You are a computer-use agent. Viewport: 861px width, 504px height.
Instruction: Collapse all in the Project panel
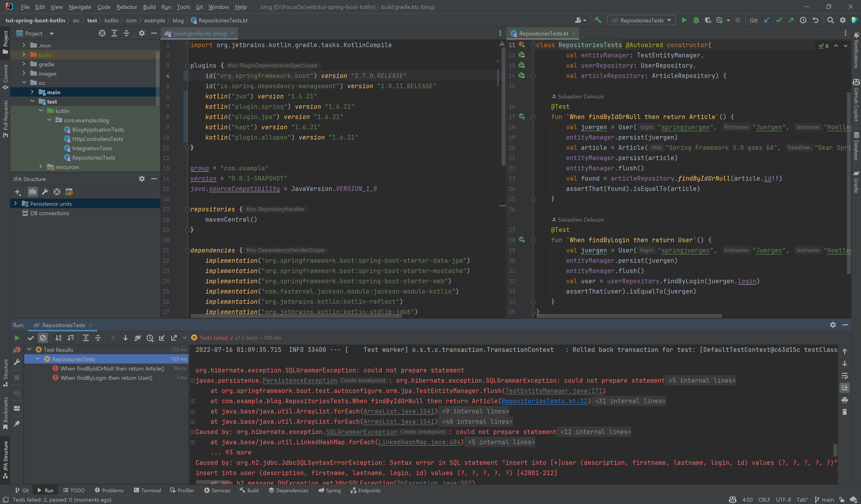[126, 33]
